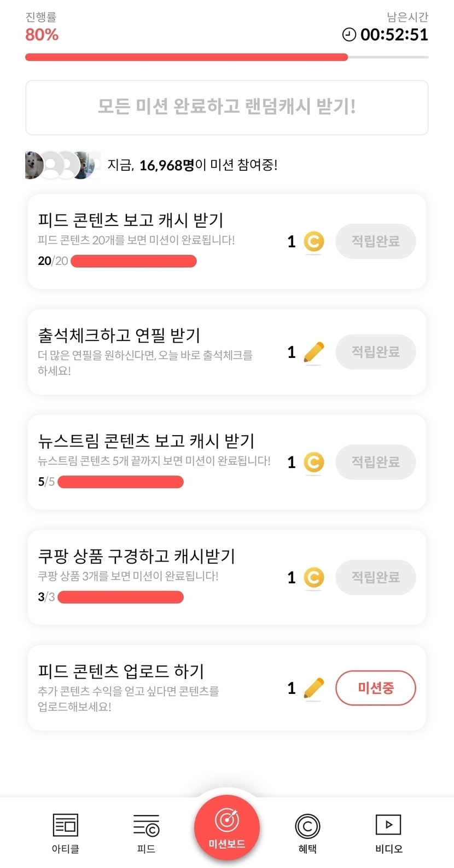Tap gold coin in 피드 콘텐츠 보고 mission
454x868 pixels.
point(313,241)
